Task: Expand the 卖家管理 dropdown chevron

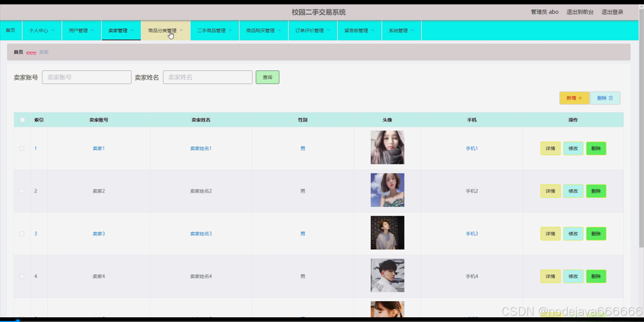Action: click(132, 30)
